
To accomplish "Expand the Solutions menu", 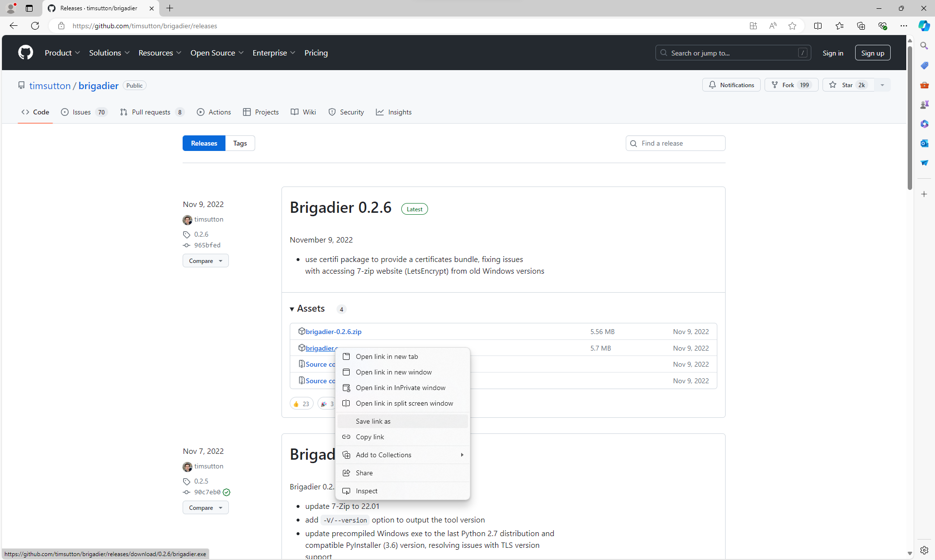I will tap(109, 53).
